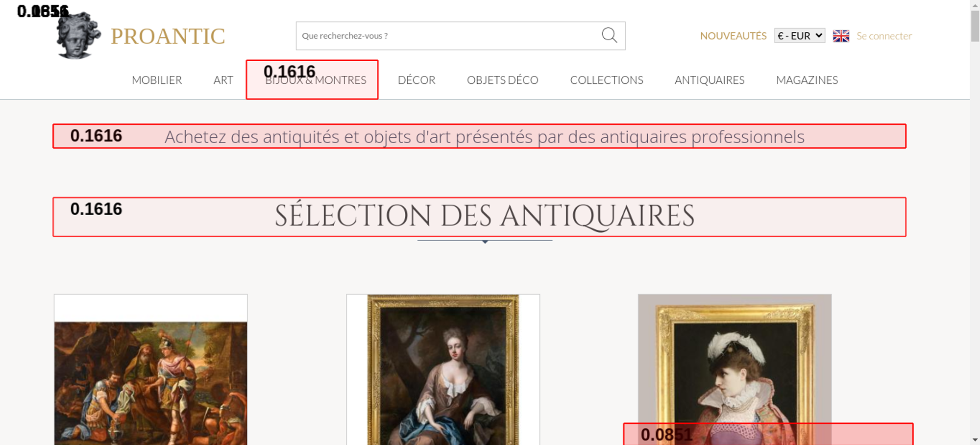Open the EUR currency dropdown
The width and height of the screenshot is (980, 445).
[799, 36]
